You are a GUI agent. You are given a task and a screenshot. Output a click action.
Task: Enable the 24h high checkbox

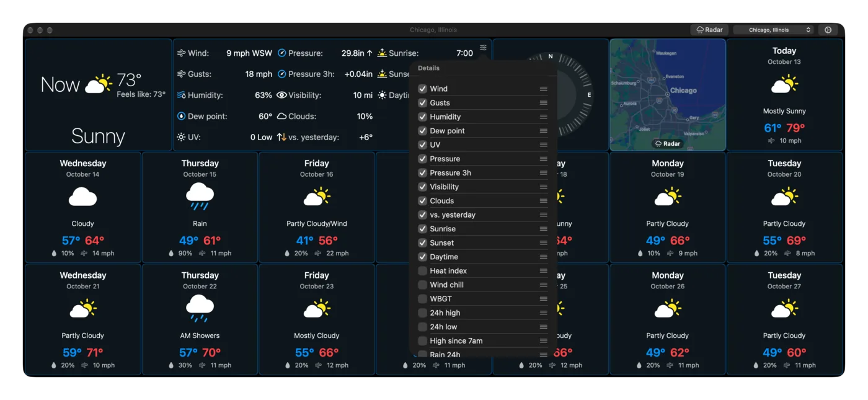tap(422, 313)
